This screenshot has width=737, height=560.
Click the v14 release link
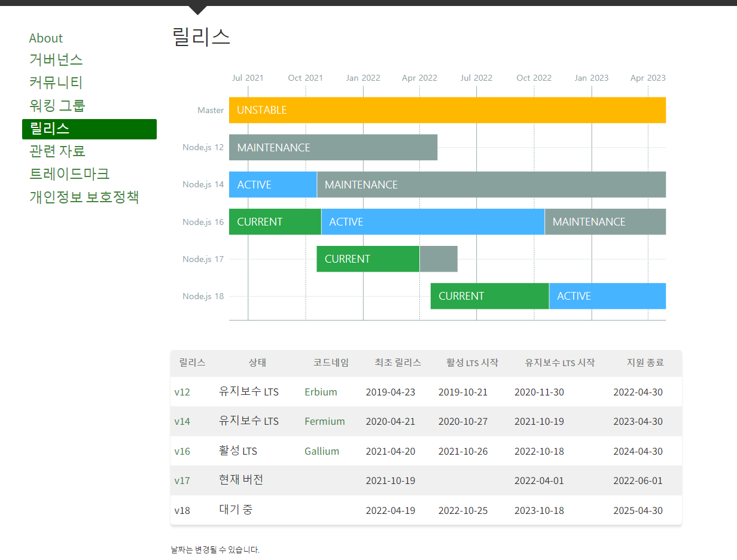coord(182,421)
